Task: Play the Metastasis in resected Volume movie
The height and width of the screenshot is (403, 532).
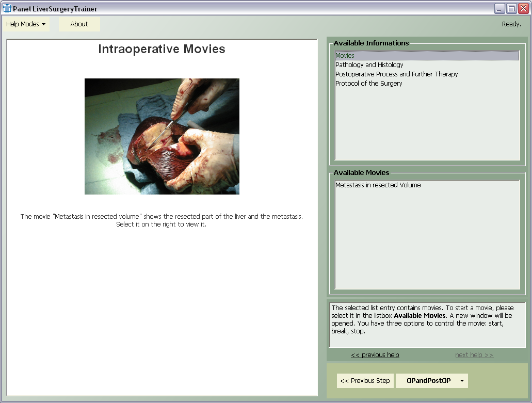Action: 378,185
